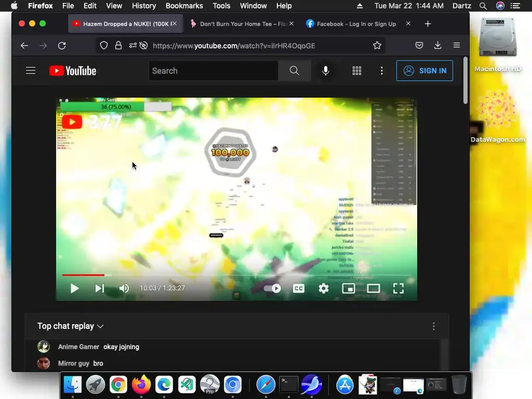
Task: Open a new tab with plus
Action: [x=428, y=24]
